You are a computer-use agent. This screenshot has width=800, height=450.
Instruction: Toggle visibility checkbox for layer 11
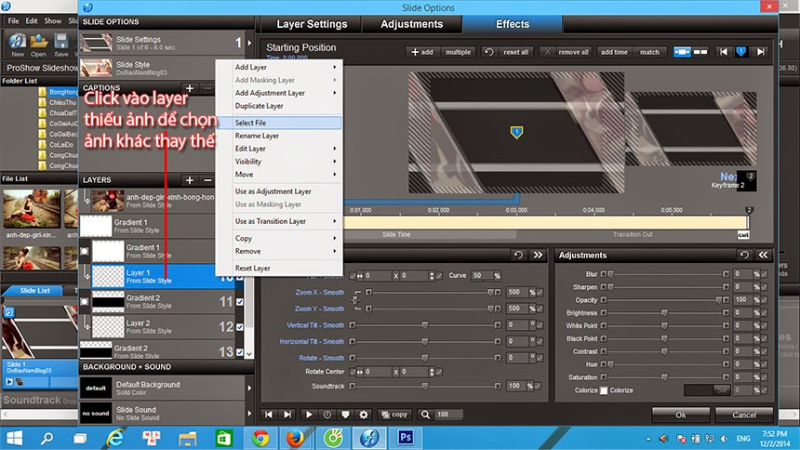(239, 302)
